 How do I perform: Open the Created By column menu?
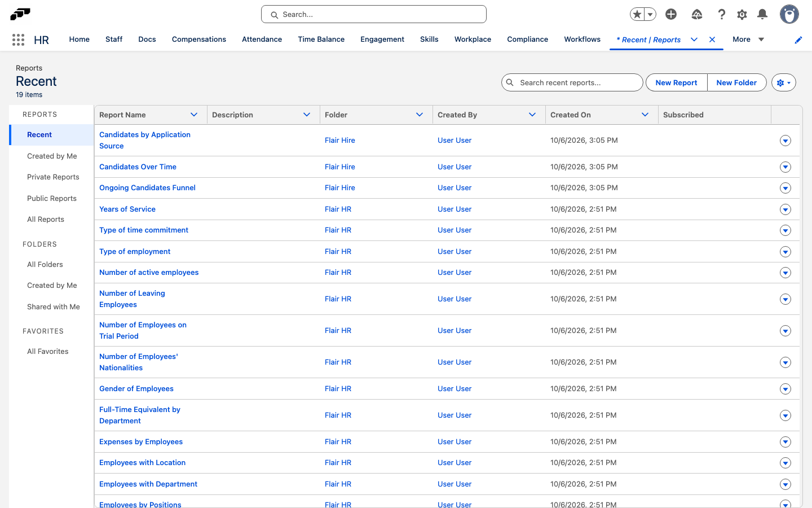point(532,115)
